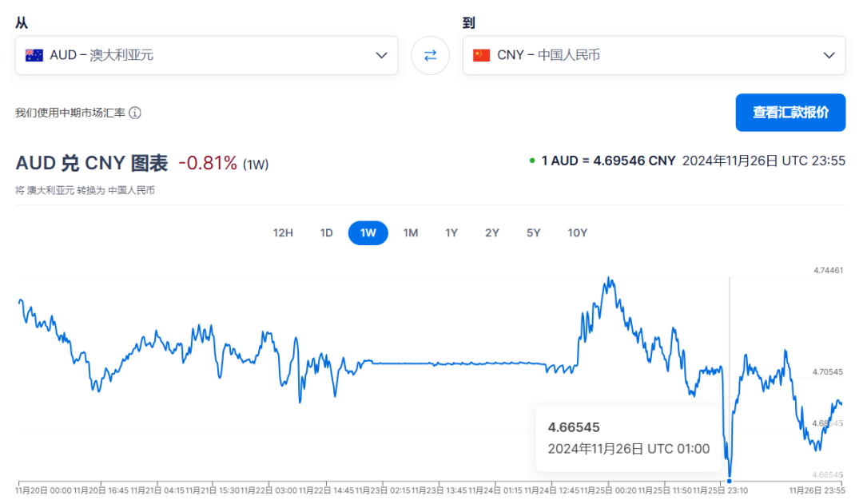The height and width of the screenshot is (504, 863).
Task: Click the Australian flag icon
Action: coord(34,55)
